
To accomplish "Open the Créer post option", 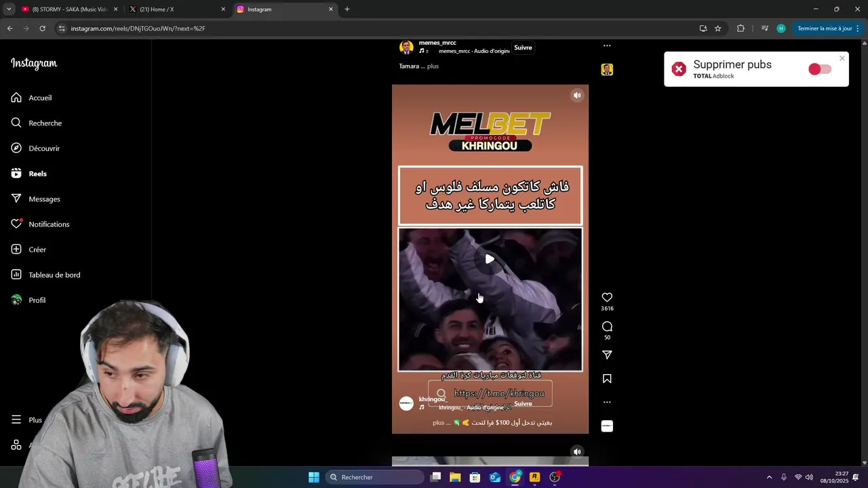I will click(x=28, y=249).
